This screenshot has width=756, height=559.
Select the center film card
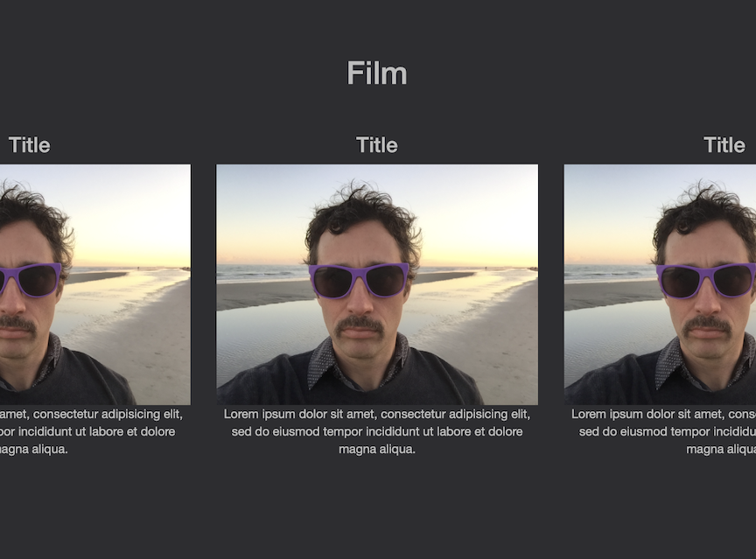[x=376, y=297]
